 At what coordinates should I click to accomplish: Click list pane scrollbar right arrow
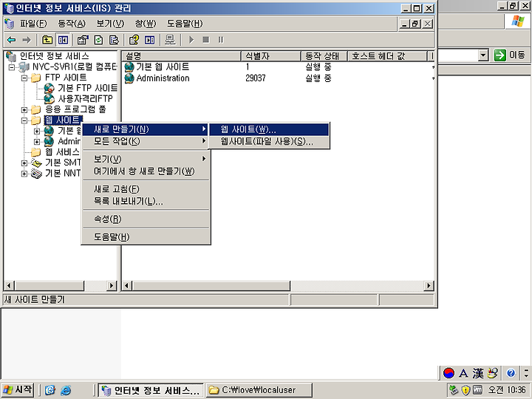click(429, 286)
